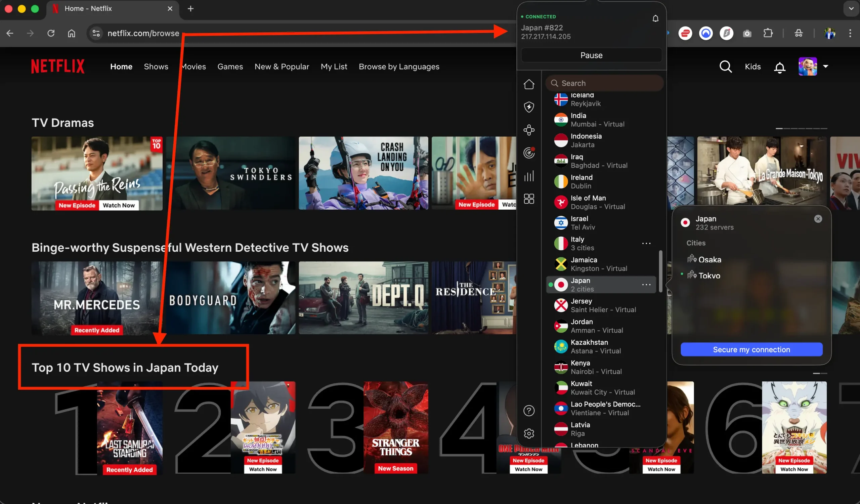Open Threat Protection in the VPN sidebar
The image size is (860, 504).
[529, 107]
